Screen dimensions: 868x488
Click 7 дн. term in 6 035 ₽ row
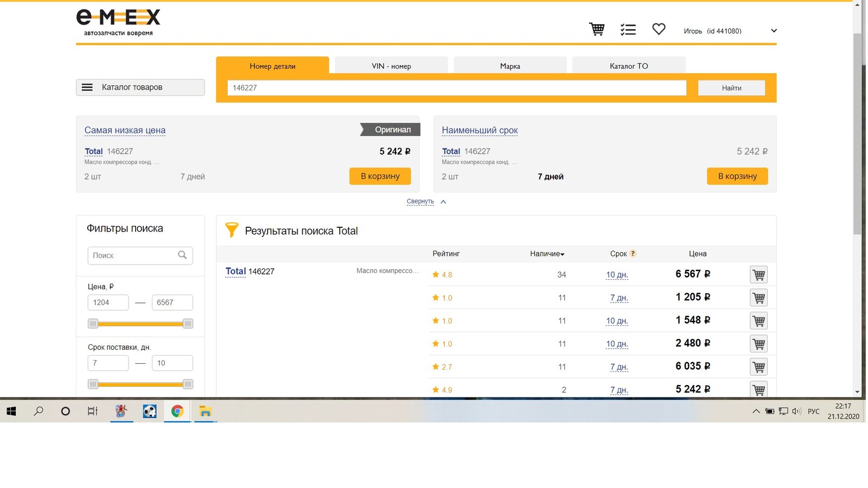619,367
